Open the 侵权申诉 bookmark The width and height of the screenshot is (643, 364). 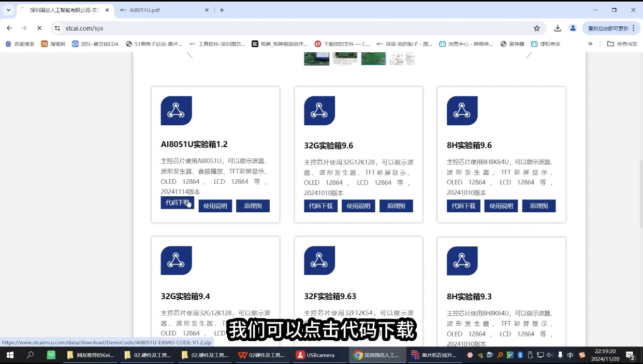coord(545,44)
